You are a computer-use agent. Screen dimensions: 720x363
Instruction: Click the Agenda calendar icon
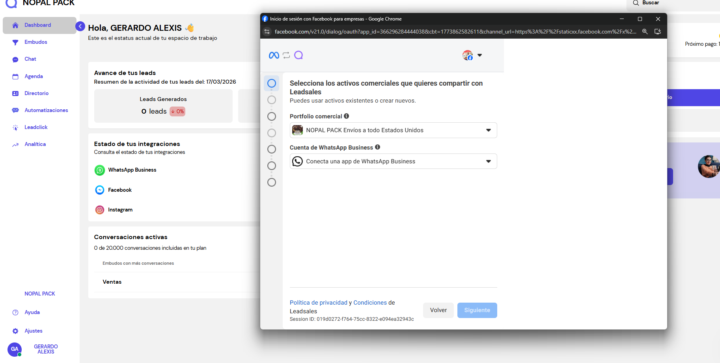point(15,76)
